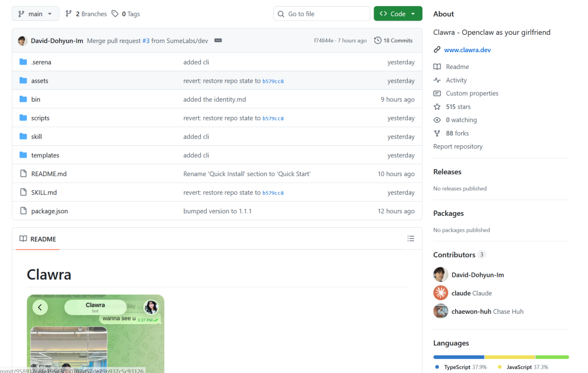The height and width of the screenshot is (373, 588).
Task: Open pull request #3 link
Action: click(146, 41)
